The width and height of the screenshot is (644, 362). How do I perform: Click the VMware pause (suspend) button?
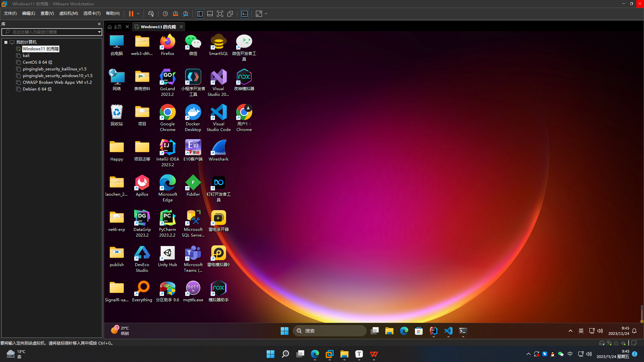click(131, 14)
